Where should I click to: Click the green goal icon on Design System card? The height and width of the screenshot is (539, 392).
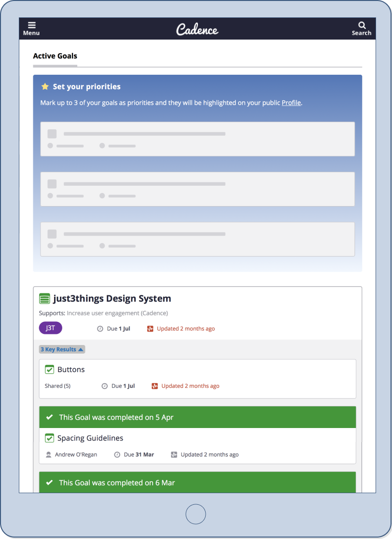click(44, 298)
